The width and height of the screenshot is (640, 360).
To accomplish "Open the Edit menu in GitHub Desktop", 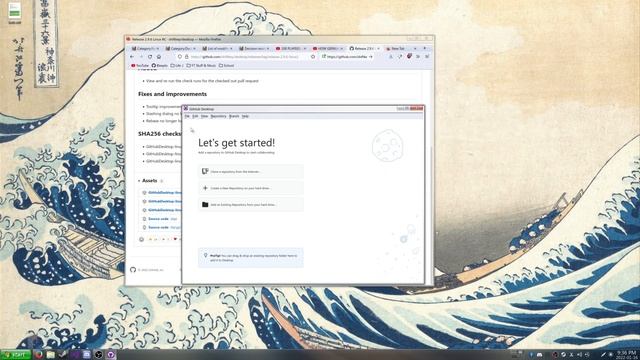I will tap(195, 116).
